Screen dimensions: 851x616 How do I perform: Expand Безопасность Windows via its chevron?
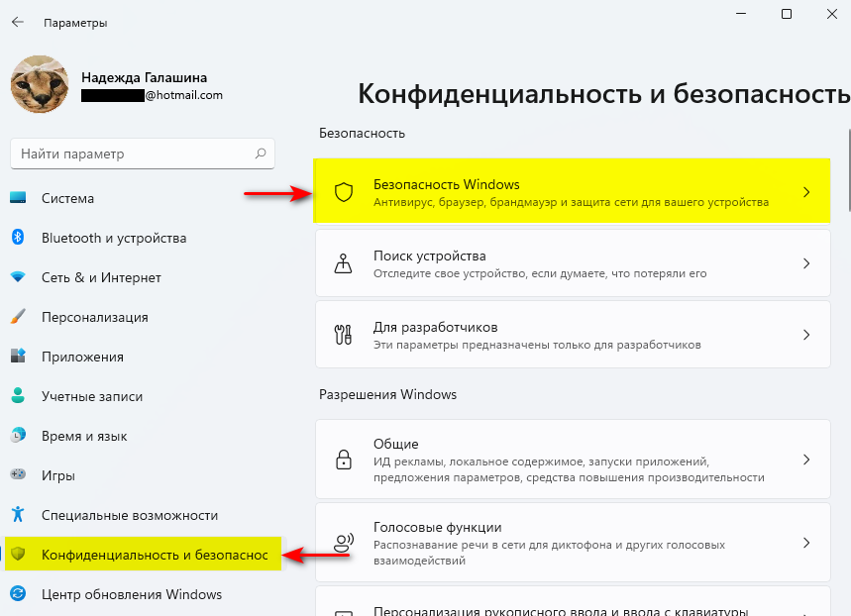(806, 193)
